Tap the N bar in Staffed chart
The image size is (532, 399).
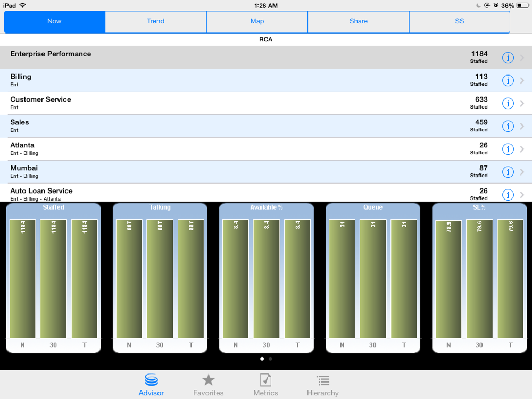click(22, 279)
